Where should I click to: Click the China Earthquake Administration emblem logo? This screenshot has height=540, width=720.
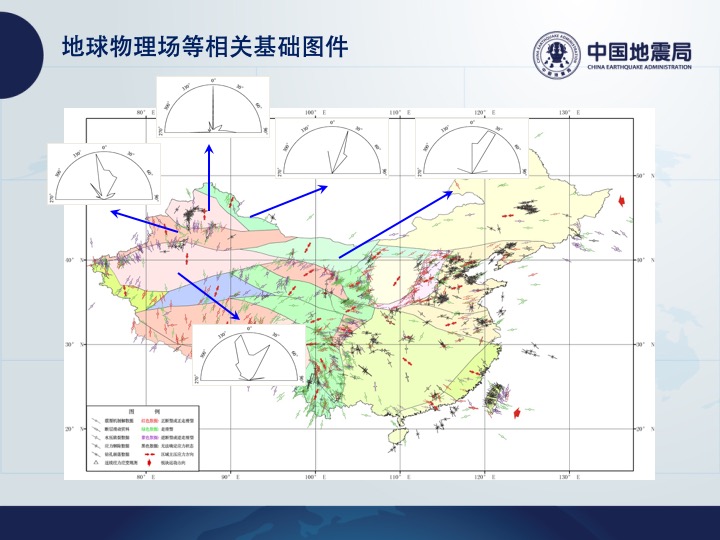(558, 55)
